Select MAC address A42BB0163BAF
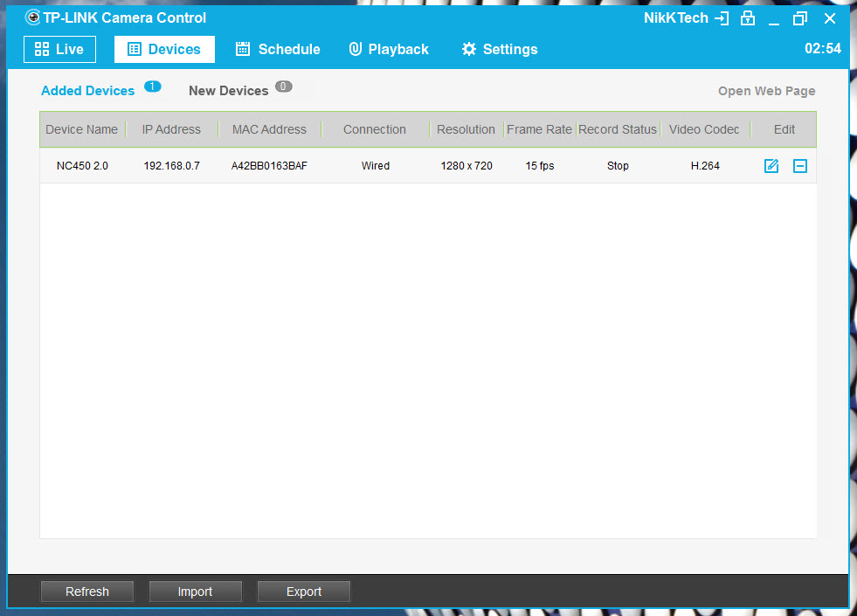 (x=269, y=166)
